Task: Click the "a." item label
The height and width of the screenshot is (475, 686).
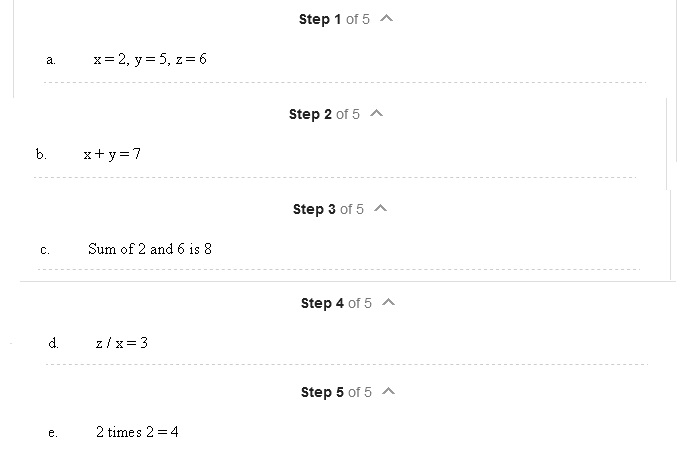Action: pos(51,60)
